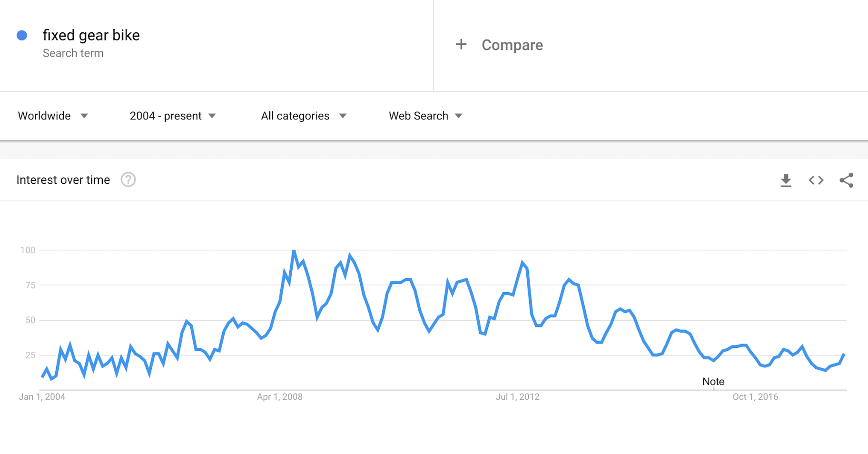Screen dimensions: 868x454
Task: Click the Jan 1, 2004 axis label
Action: [42, 397]
